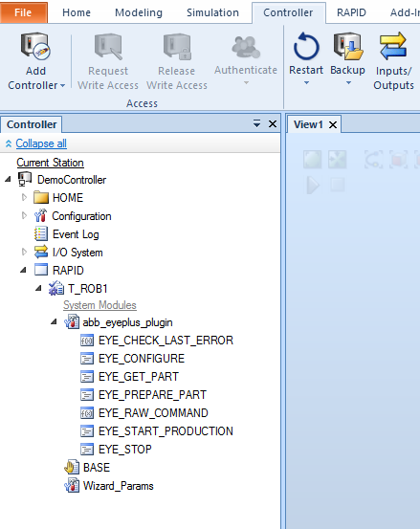
Task: Open the File menu
Action: pos(23,12)
